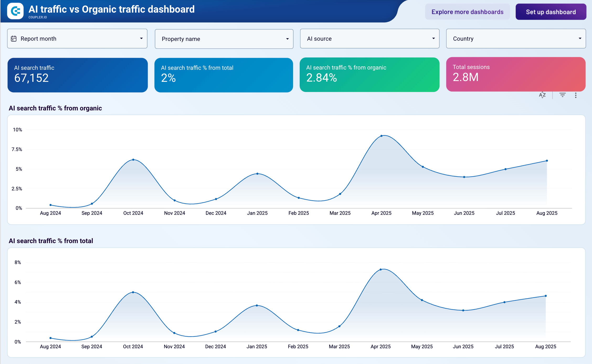This screenshot has width=592, height=364.
Task: Open the AI source dropdown
Action: tap(369, 39)
